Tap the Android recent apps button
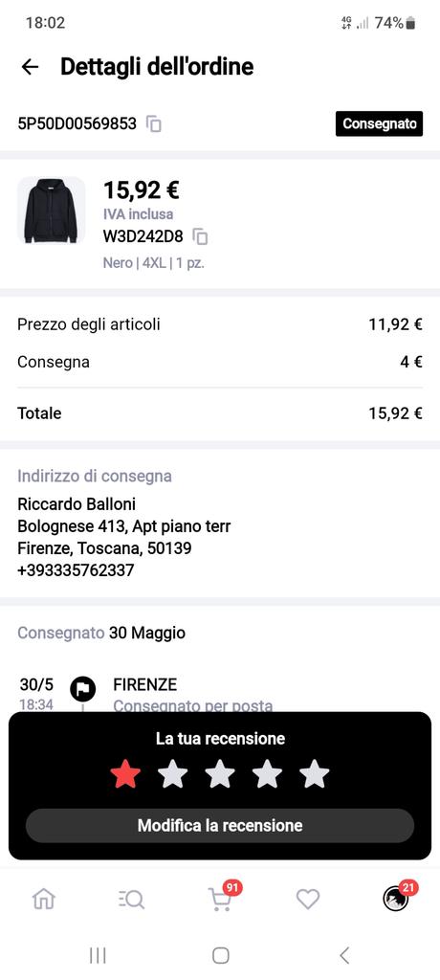 point(98,955)
